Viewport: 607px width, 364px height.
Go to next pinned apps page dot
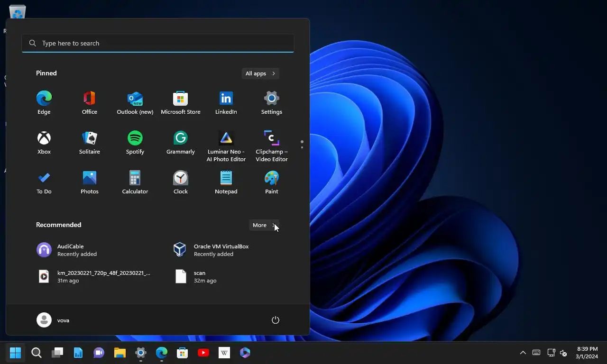coord(302,147)
